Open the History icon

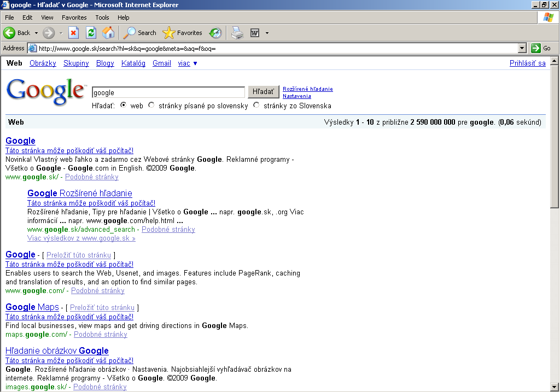point(215,33)
